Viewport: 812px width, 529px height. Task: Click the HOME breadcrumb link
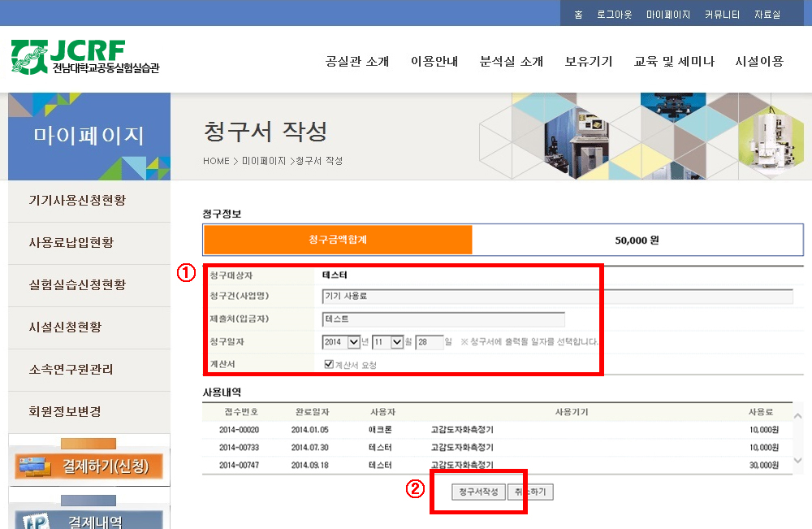point(216,161)
